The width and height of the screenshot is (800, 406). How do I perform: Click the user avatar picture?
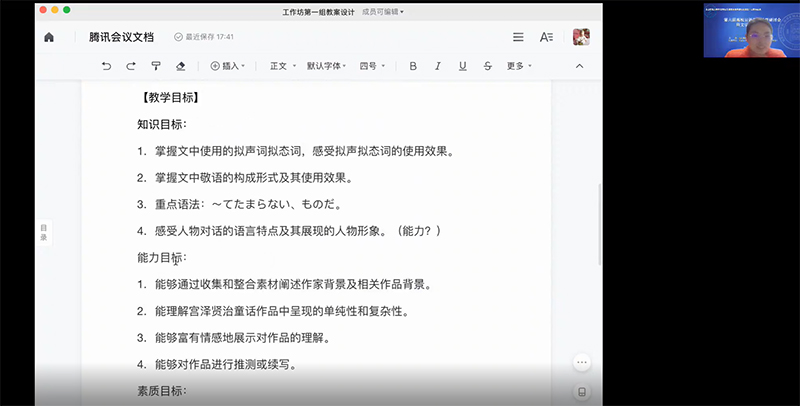[580, 37]
